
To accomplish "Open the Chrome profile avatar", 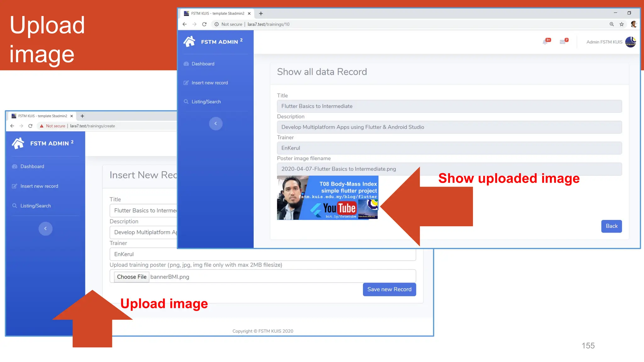I will tap(634, 24).
